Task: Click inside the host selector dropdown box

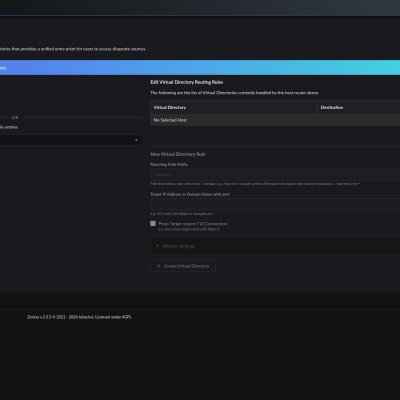Action: tap(71, 140)
